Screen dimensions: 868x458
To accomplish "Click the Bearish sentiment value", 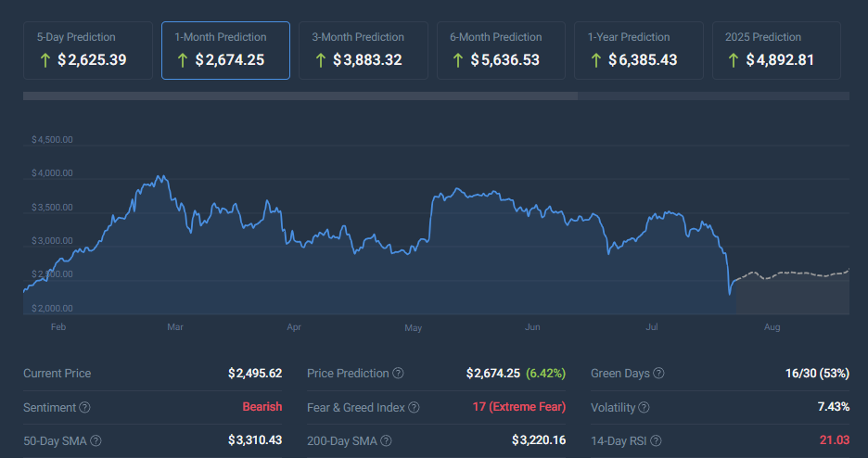I will click(262, 407).
